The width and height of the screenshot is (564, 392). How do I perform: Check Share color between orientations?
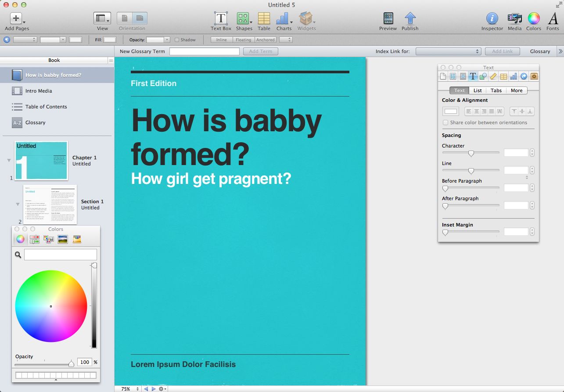pos(445,122)
